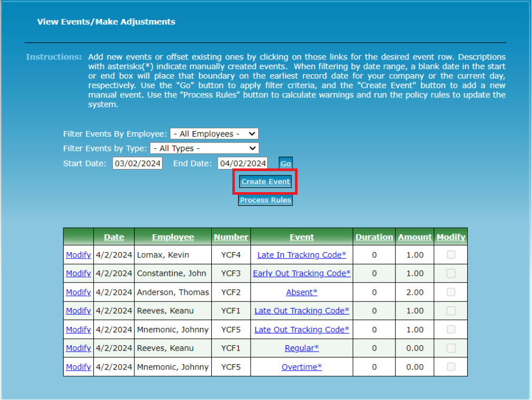Sort table by Employee column header
The image size is (532, 400).
pos(173,237)
